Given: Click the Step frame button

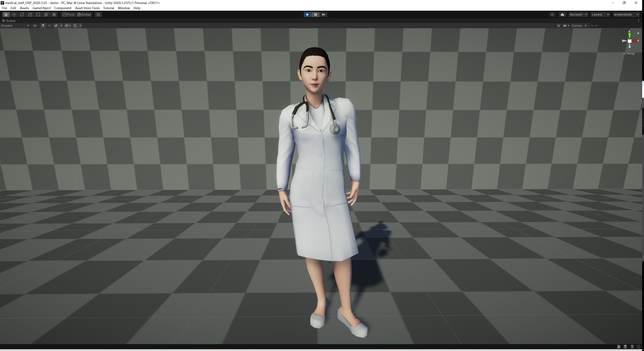Looking at the screenshot, I should pos(323,15).
